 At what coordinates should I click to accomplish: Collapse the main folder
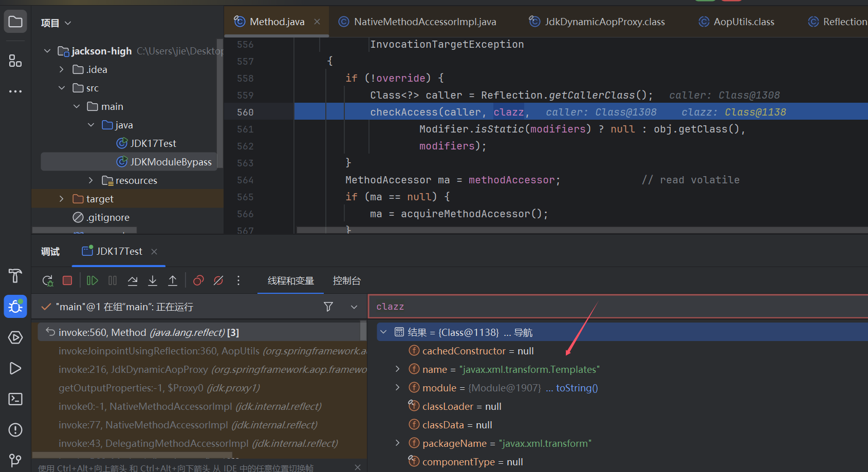pos(77,106)
